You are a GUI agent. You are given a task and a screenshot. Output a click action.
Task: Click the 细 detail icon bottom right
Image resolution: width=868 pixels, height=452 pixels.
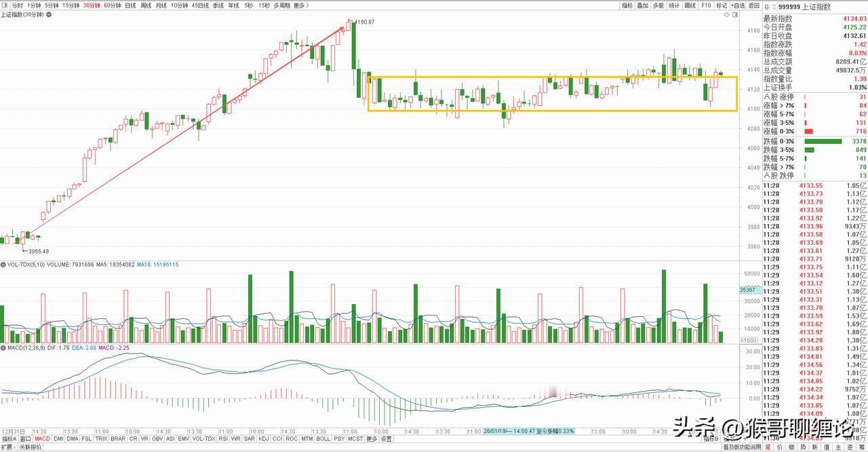coord(791,447)
